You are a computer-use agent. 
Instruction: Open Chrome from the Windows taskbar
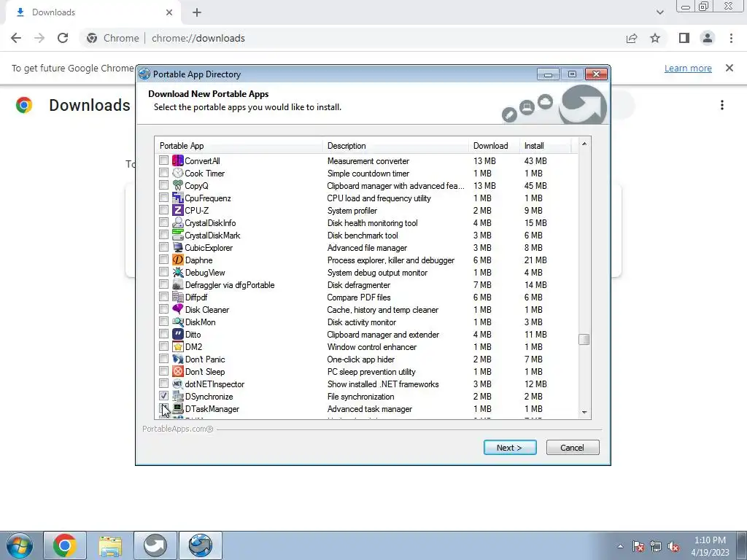(65, 545)
